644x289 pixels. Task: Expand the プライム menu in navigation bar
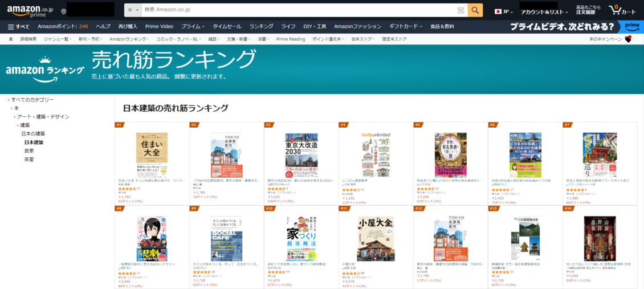[x=193, y=26]
